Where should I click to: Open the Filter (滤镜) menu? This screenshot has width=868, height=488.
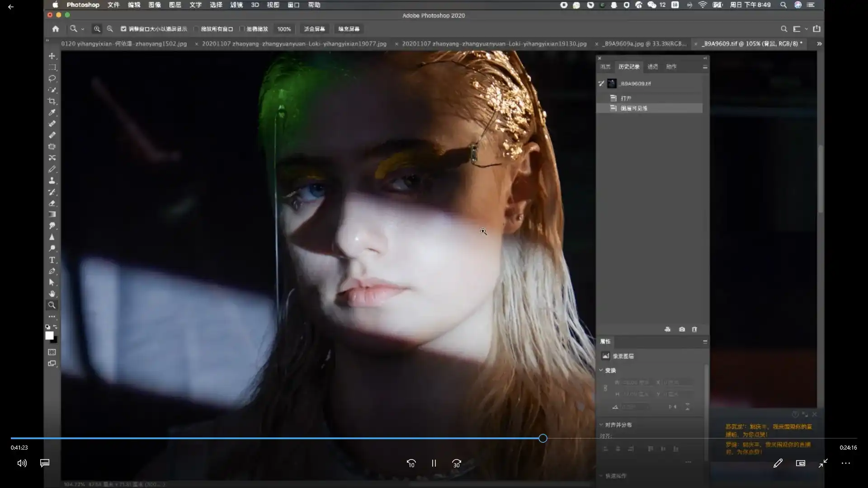[x=236, y=5]
